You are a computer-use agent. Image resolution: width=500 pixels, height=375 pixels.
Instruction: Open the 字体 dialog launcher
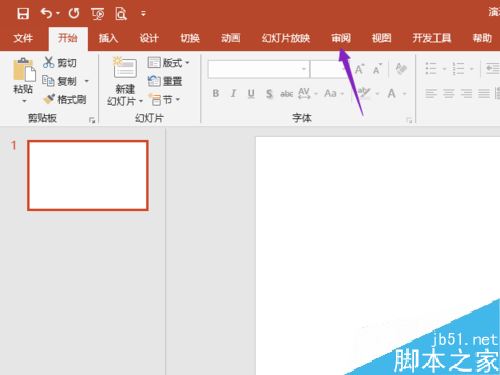(x=409, y=120)
